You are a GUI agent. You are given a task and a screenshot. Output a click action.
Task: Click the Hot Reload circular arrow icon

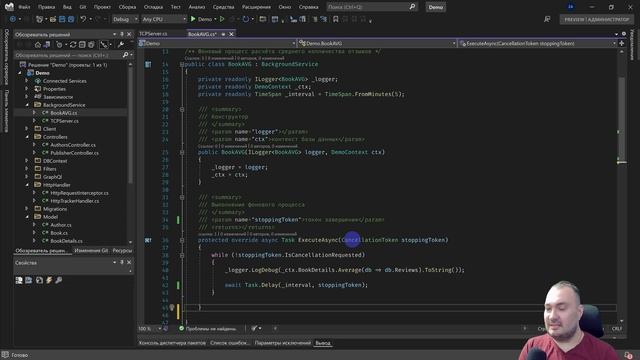[x=245, y=19]
